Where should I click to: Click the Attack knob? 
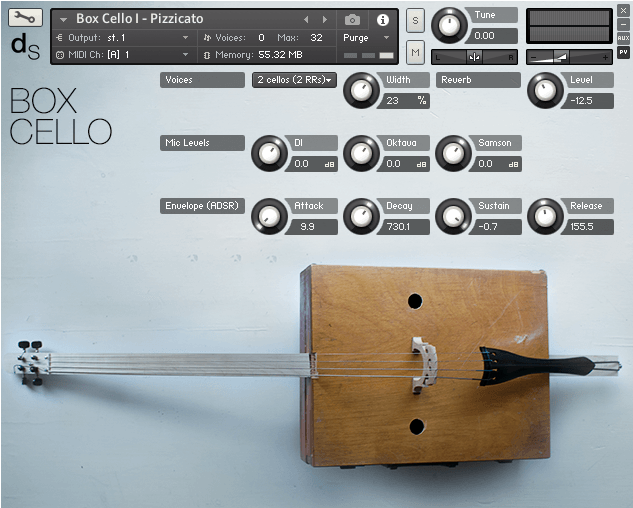tap(269, 216)
